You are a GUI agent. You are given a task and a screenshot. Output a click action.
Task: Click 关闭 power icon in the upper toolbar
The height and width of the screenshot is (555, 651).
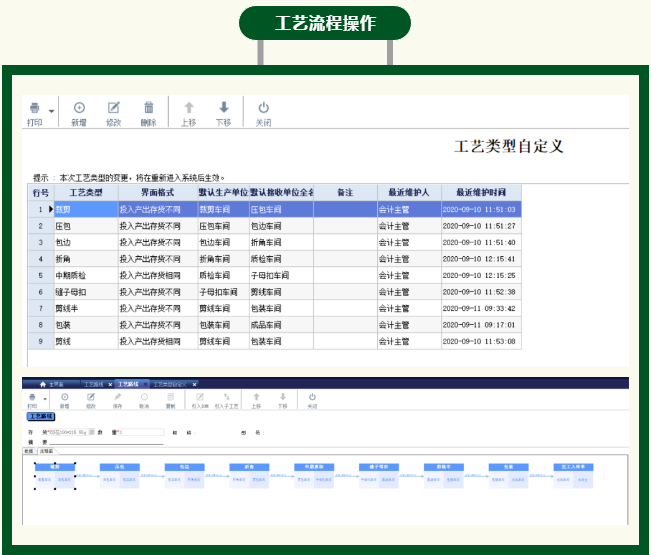pos(263,108)
